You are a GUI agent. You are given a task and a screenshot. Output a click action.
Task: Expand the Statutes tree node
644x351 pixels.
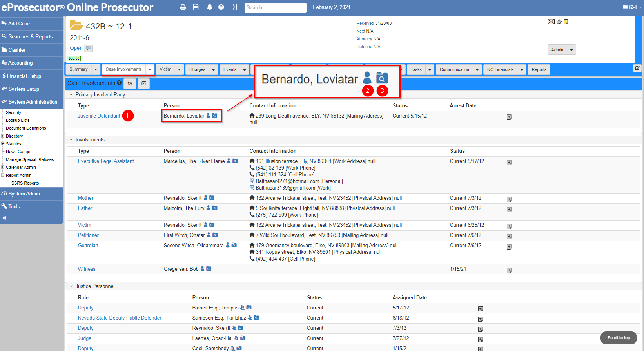click(x=3, y=144)
